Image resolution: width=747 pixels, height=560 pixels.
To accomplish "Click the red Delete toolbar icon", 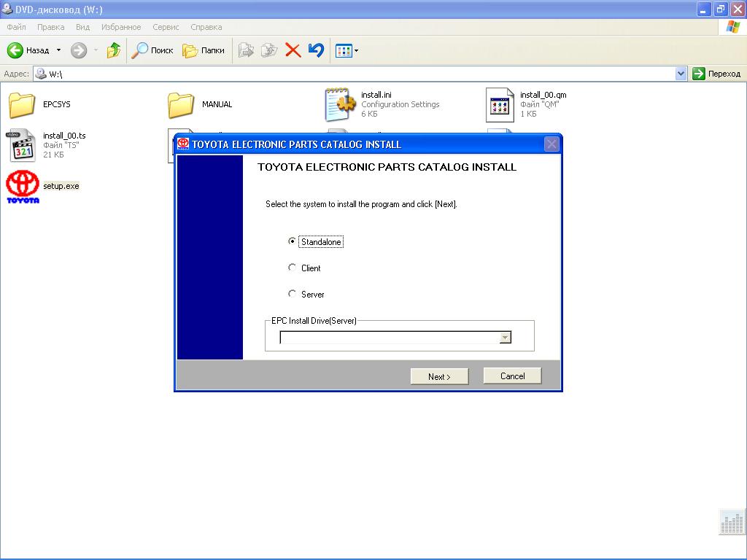I will click(x=293, y=50).
